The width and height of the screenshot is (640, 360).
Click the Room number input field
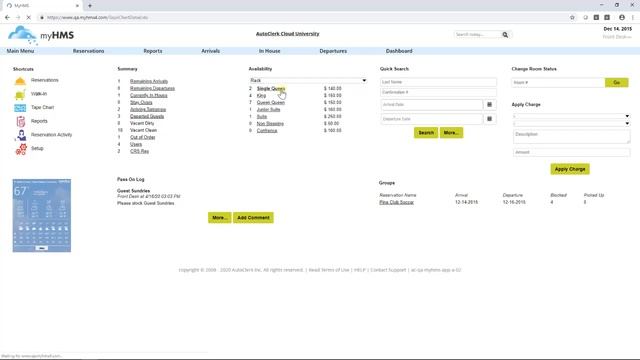tap(558, 82)
